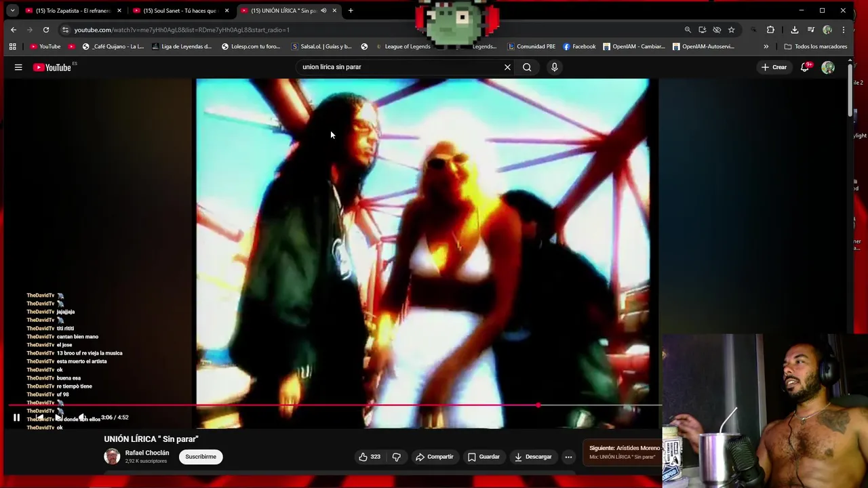Viewport: 868px width, 488px height.
Task: Open Lolesp.com tu foro bookmark
Action: tap(251, 47)
